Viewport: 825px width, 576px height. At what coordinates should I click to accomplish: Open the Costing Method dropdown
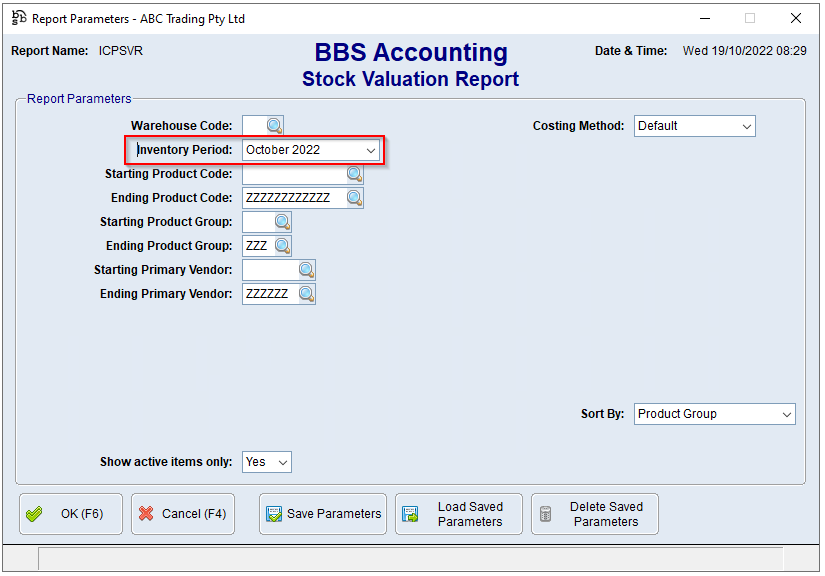point(747,126)
